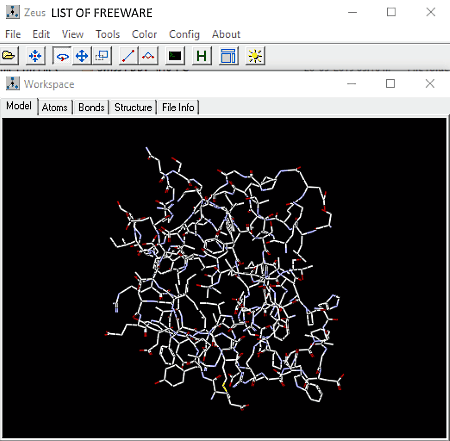The height and width of the screenshot is (441, 450).
Task: Open the Color menu
Action: 144,34
